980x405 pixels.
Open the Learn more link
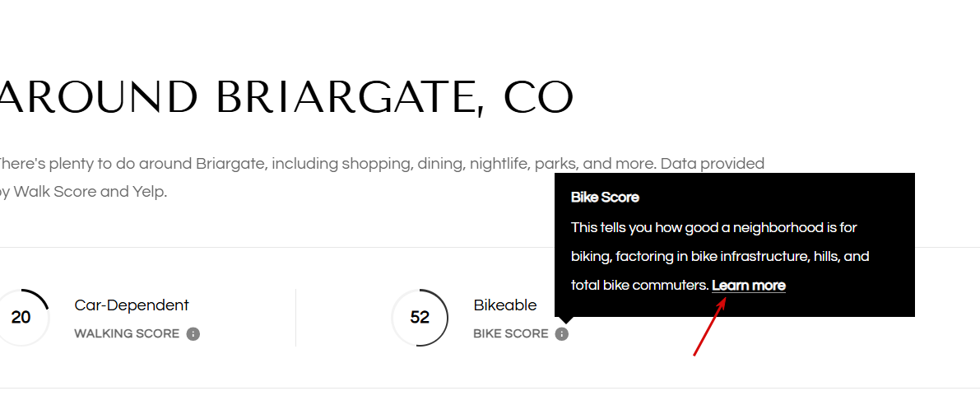pyautogui.click(x=749, y=286)
